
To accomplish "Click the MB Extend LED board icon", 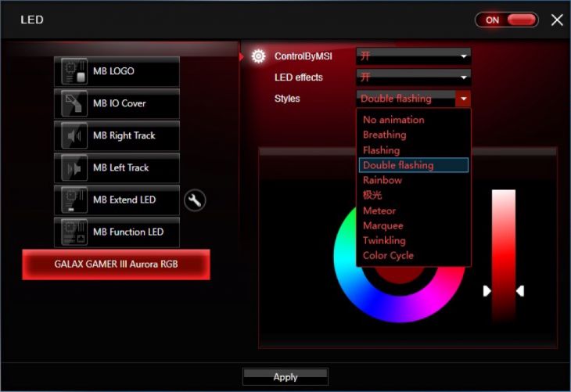I will click(x=74, y=200).
